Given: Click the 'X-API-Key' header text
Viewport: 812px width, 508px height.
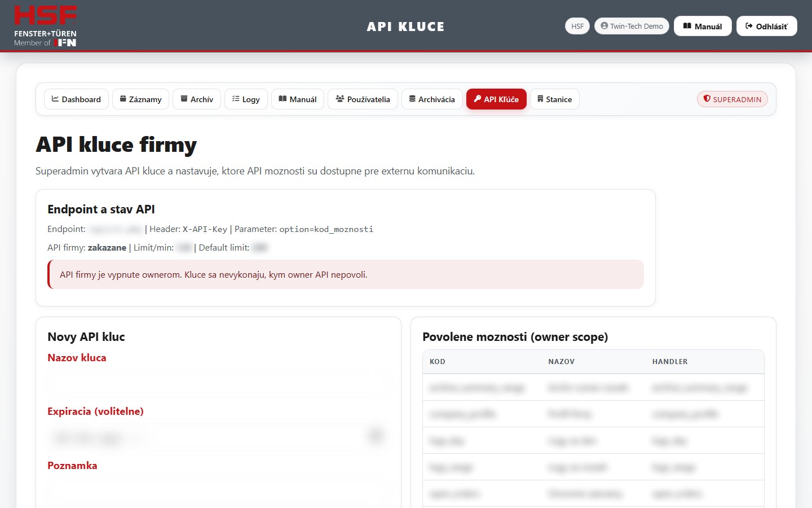Looking at the screenshot, I should coord(205,229).
